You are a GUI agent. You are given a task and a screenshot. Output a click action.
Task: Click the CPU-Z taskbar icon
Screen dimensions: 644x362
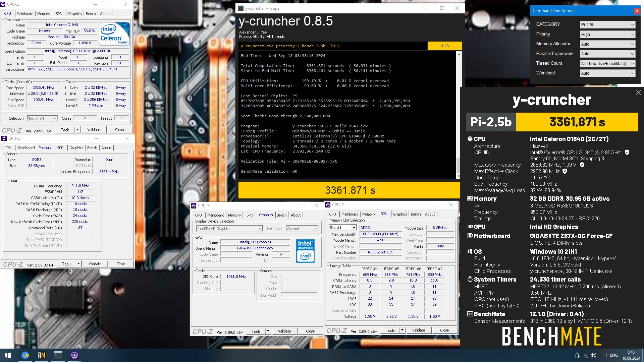tap(74, 355)
